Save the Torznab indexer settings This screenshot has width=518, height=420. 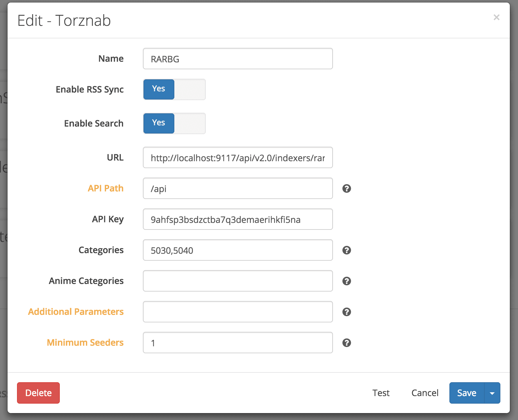466,393
